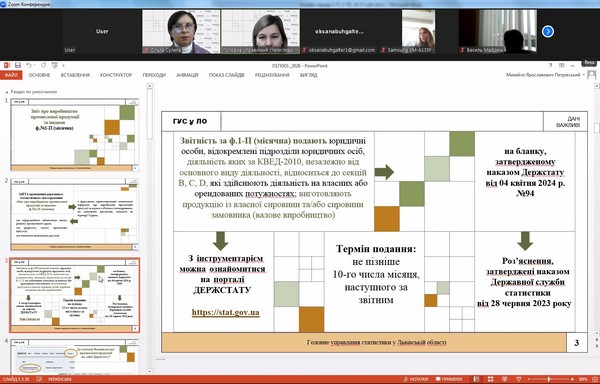Click the Start From Beginning slideshow icon
The width and height of the screenshot is (600, 384).
[54, 65]
